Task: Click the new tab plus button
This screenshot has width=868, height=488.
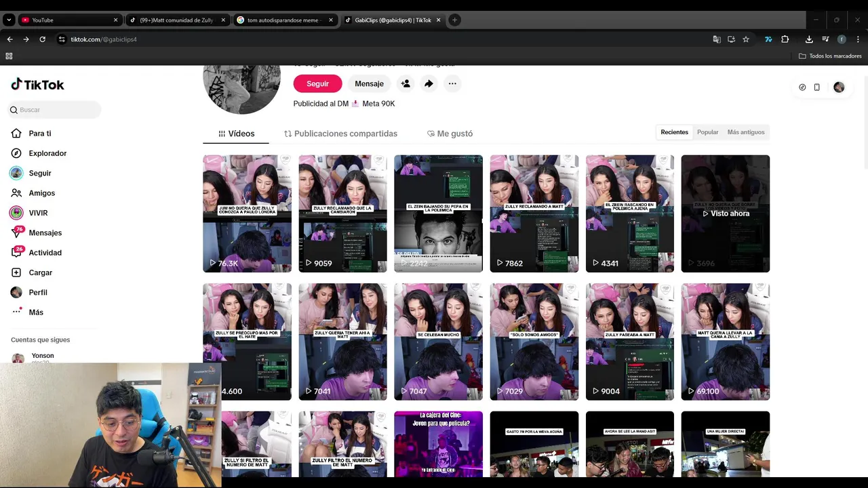Action: point(454,20)
